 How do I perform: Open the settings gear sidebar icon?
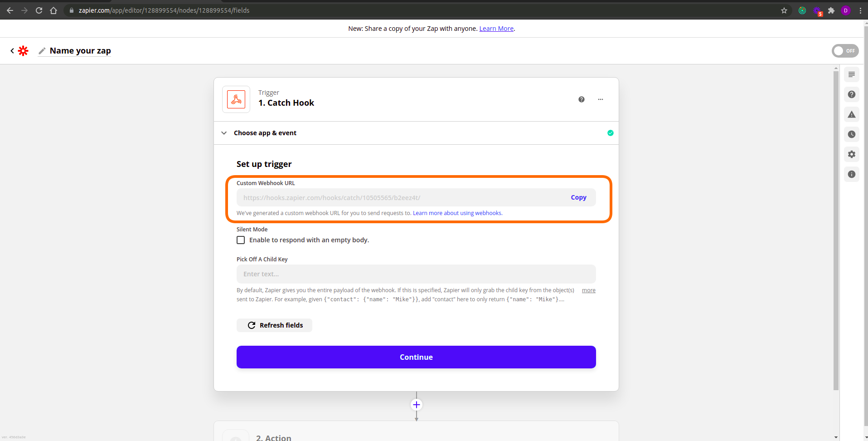(852, 154)
